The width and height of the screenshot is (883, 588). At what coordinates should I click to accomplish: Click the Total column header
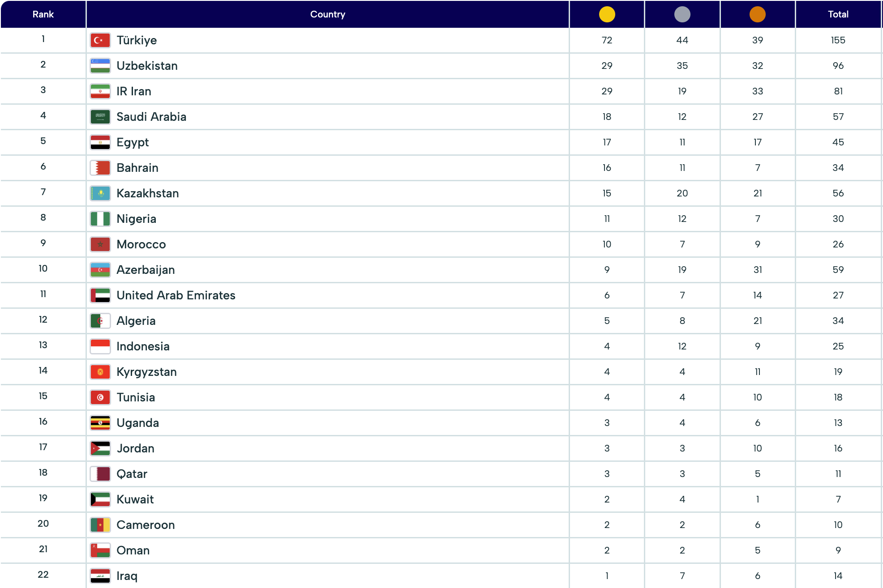click(x=838, y=14)
